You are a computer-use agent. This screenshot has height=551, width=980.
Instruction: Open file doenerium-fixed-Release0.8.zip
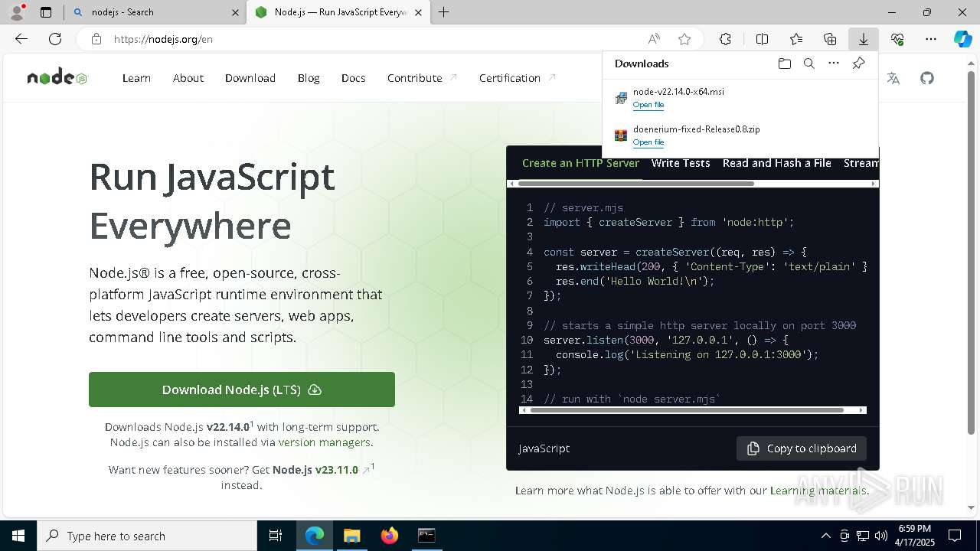648,142
